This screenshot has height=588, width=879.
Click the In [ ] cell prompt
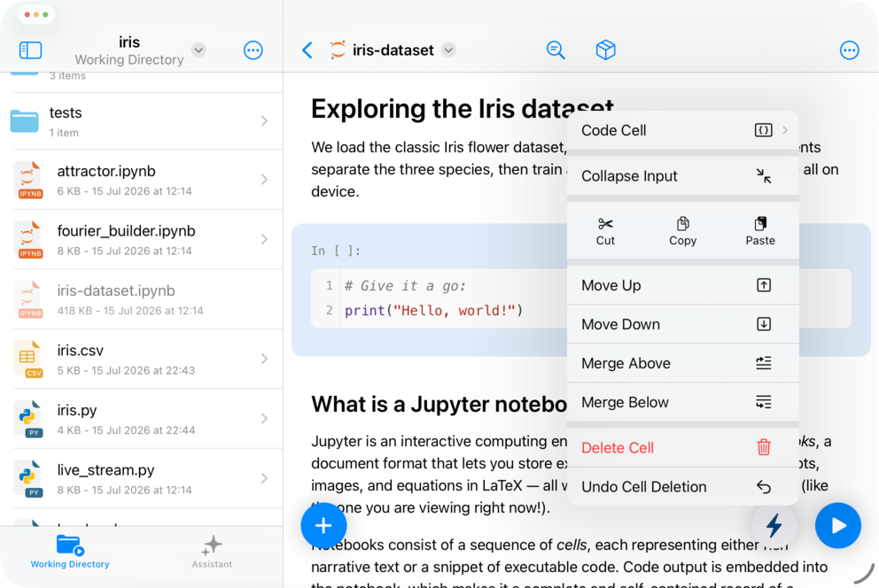(x=336, y=251)
